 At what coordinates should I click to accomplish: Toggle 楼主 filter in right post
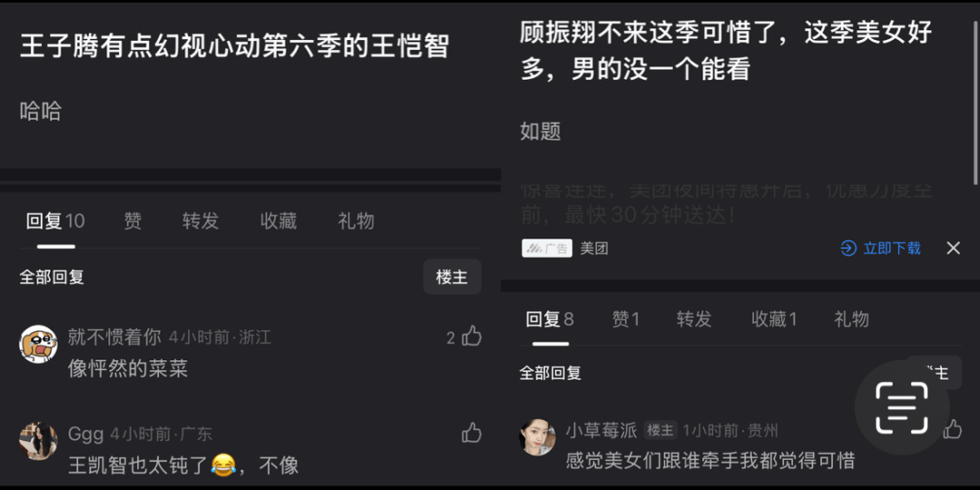[x=935, y=373]
